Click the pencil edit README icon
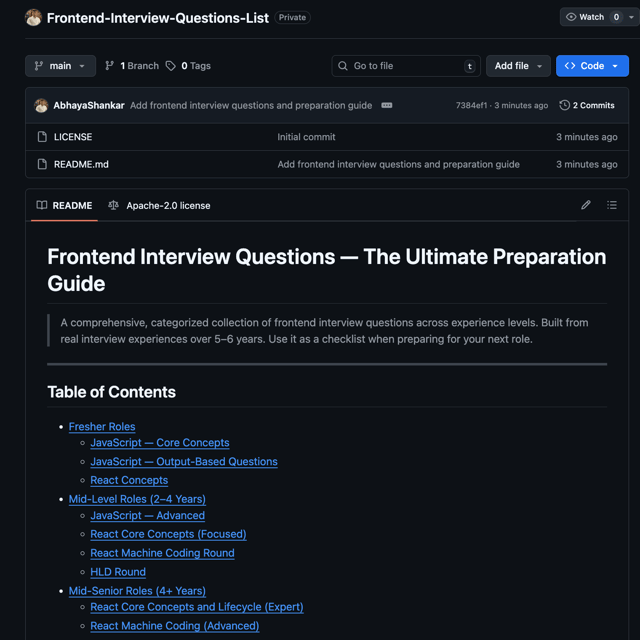Viewport: 640px width, 640px height. click(x=586, y=205)
